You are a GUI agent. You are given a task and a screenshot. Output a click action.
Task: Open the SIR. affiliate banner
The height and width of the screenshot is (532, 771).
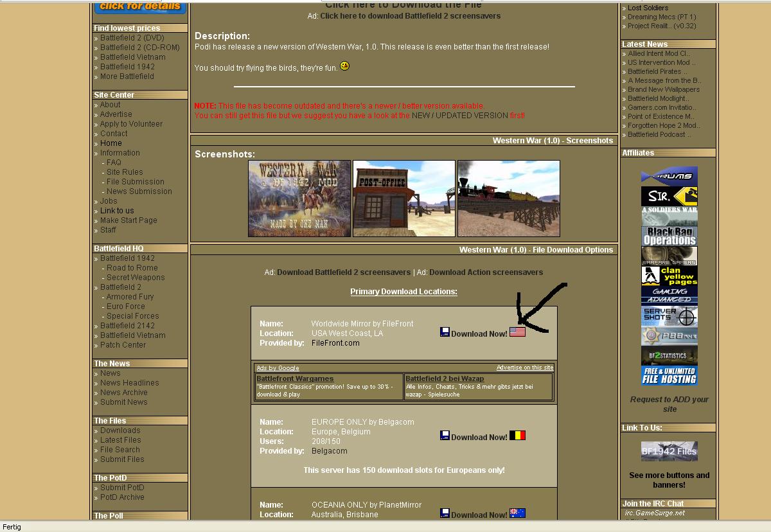(x=669, y=196)
